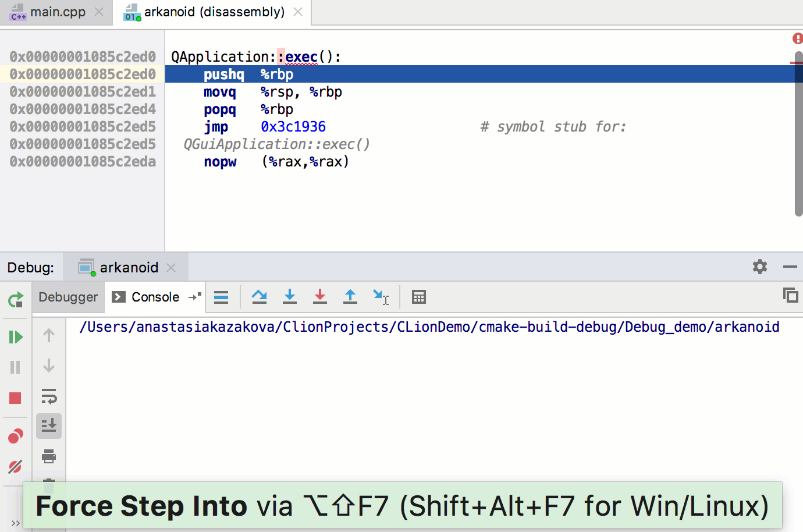Close the arkanoid (disassembly) tab
803x532 pixels.
(x=298, y=12)
